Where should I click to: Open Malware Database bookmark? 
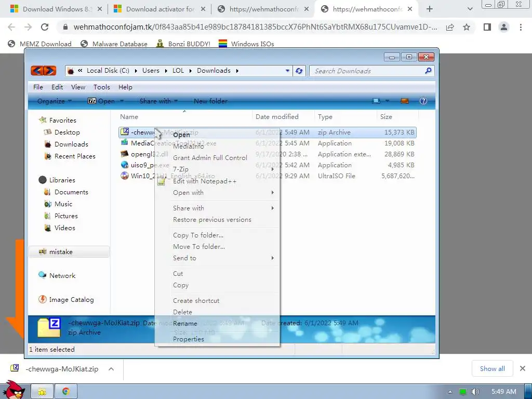pyautogui.click(x=114, y=44)
